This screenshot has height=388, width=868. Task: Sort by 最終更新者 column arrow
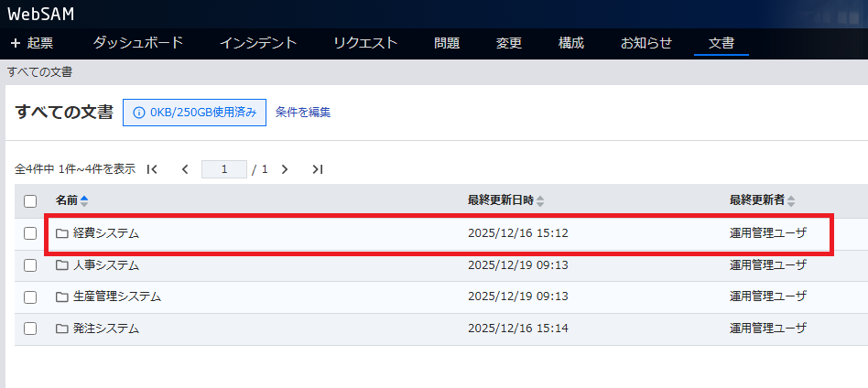tap(791, 200)
